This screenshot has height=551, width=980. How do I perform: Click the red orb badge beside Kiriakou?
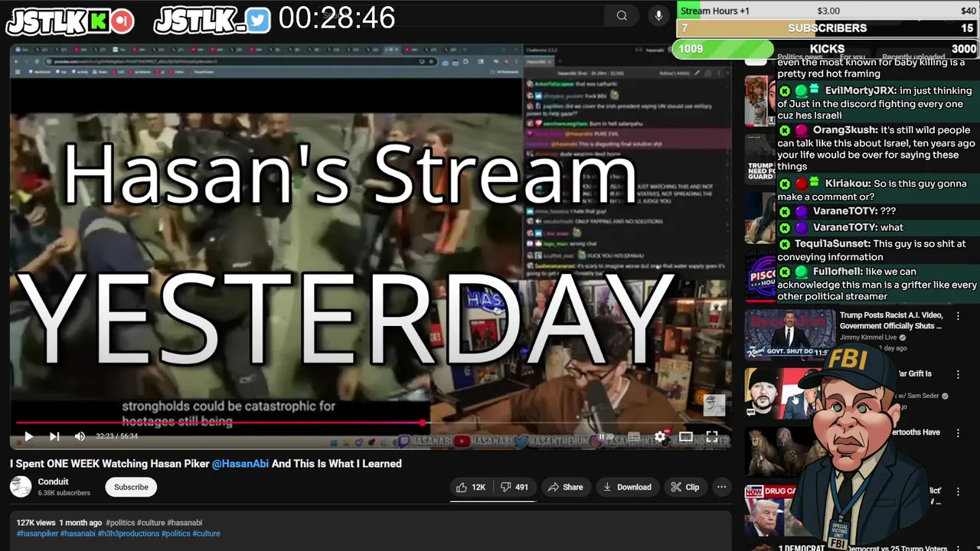point(801,184)
